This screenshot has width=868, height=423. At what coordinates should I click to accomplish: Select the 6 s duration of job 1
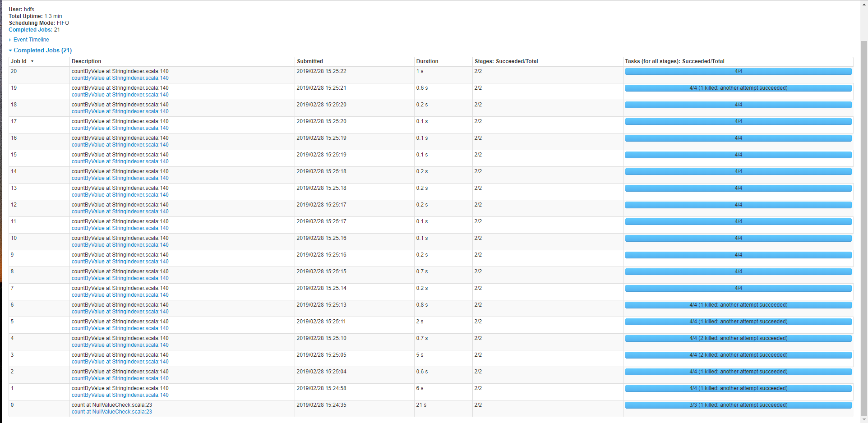click(x=420, y=388)
